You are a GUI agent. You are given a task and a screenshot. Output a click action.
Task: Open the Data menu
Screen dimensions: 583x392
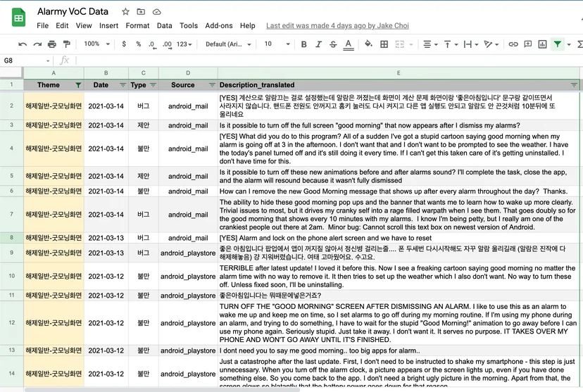pos(164,25)
